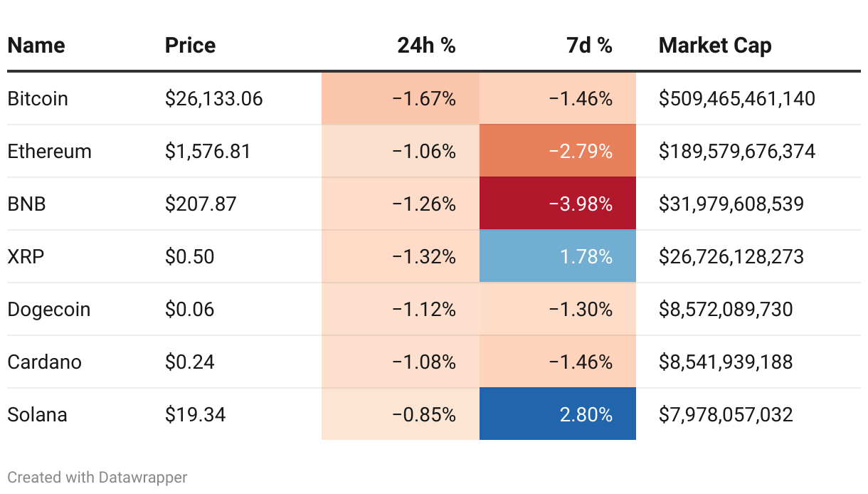Click the dark blue 2.80% cell
The width and height of the screenshot is (868, 494).
[558, 414]
